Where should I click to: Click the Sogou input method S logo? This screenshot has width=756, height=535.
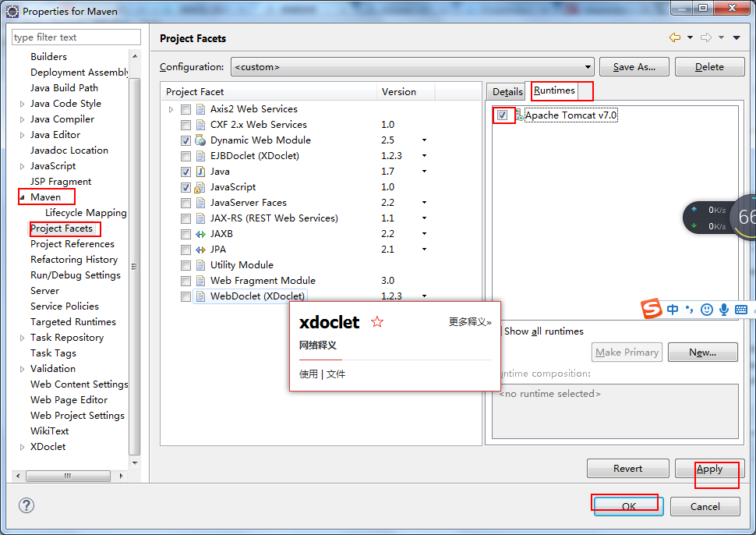click(652, 309)
